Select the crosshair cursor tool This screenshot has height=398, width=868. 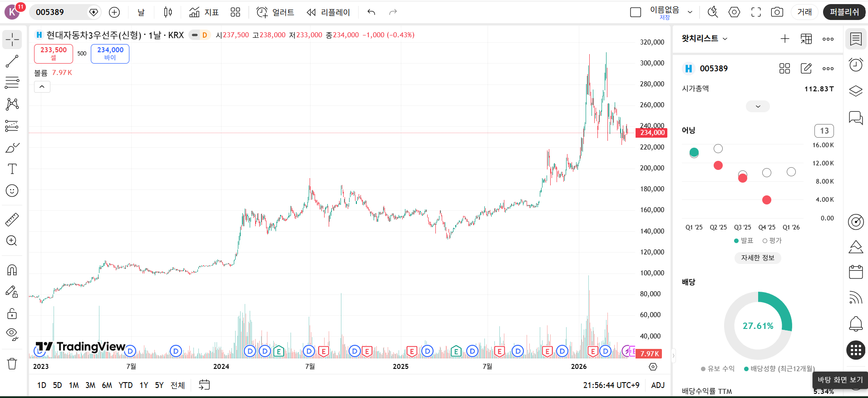(12, 40)
